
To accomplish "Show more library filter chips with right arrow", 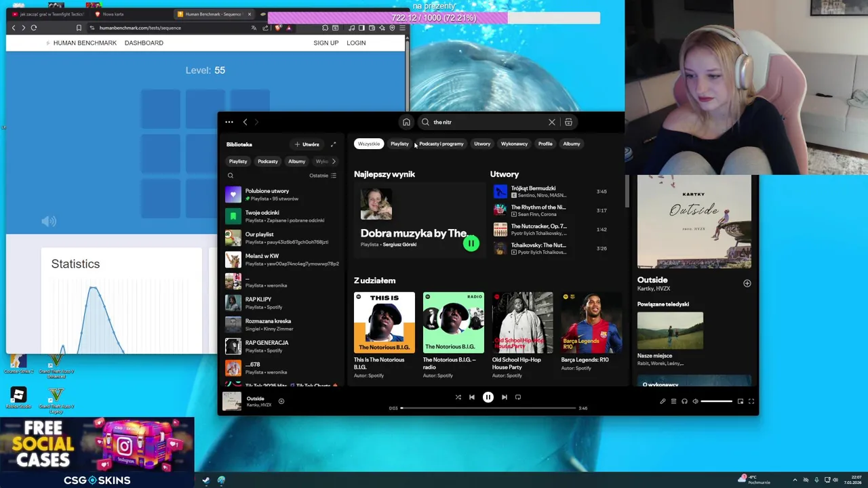I will (x=334, y=161).
